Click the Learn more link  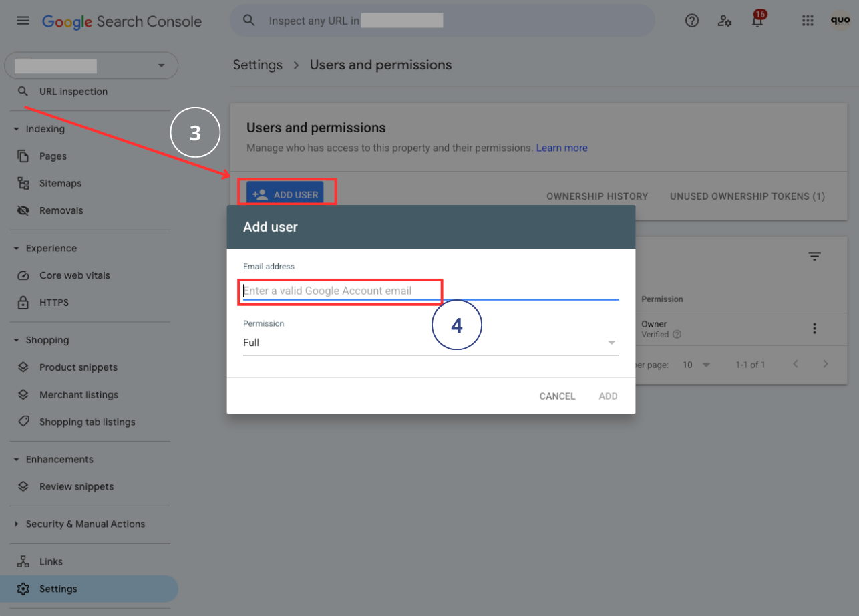click(561, 148)
